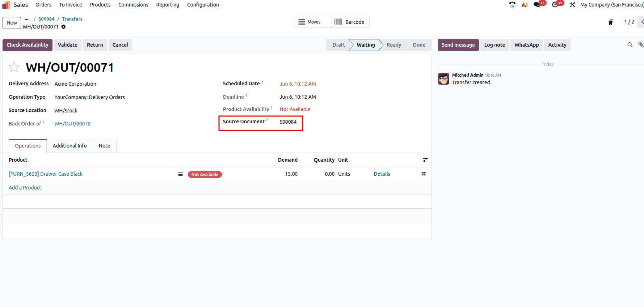This screenshot has width=644, height=307.
Task: Switch to the Operations tab
Action: 28,146
